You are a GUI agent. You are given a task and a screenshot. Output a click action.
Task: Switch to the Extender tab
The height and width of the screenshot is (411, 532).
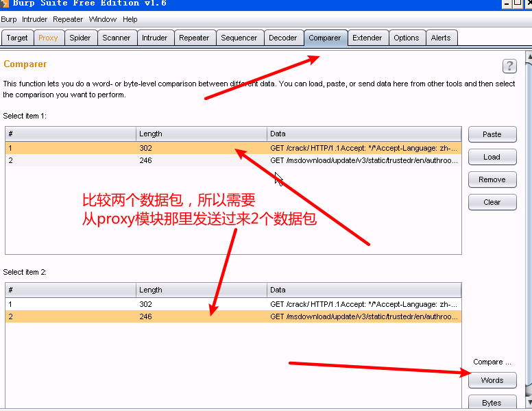click(x=367, y=38)
